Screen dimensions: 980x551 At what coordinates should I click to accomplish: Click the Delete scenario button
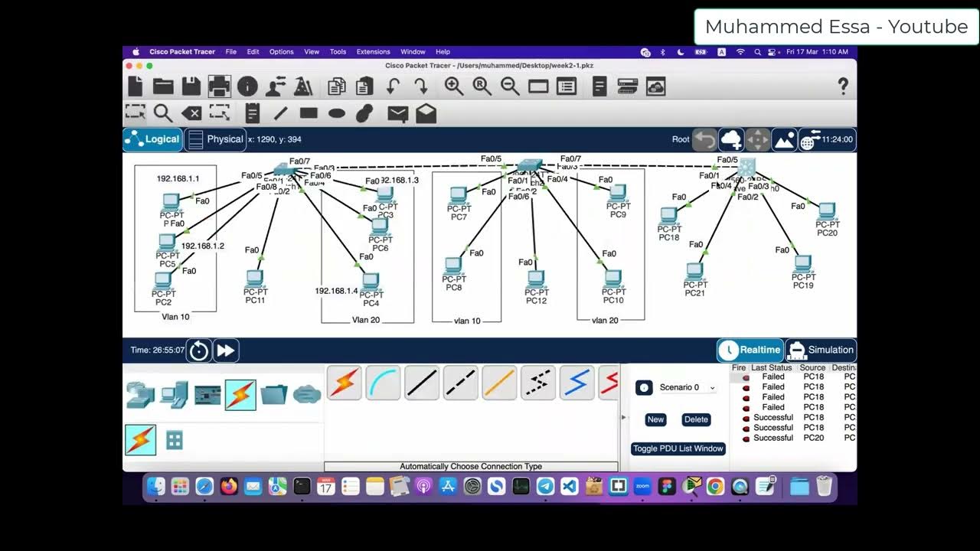[x=696, y=419]
